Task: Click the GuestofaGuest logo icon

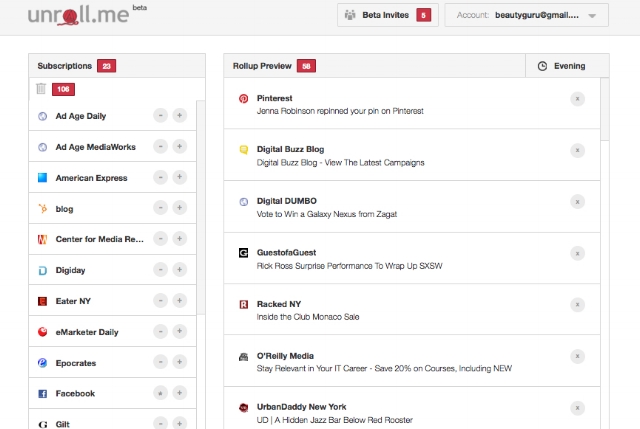Action: coord(243,253)
